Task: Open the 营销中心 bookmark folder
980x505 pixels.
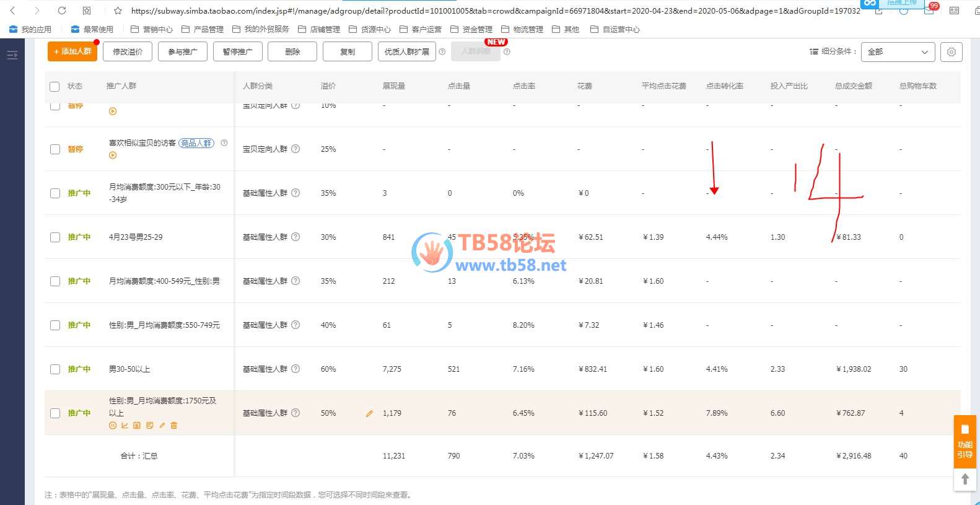Action: pos(152,29)
